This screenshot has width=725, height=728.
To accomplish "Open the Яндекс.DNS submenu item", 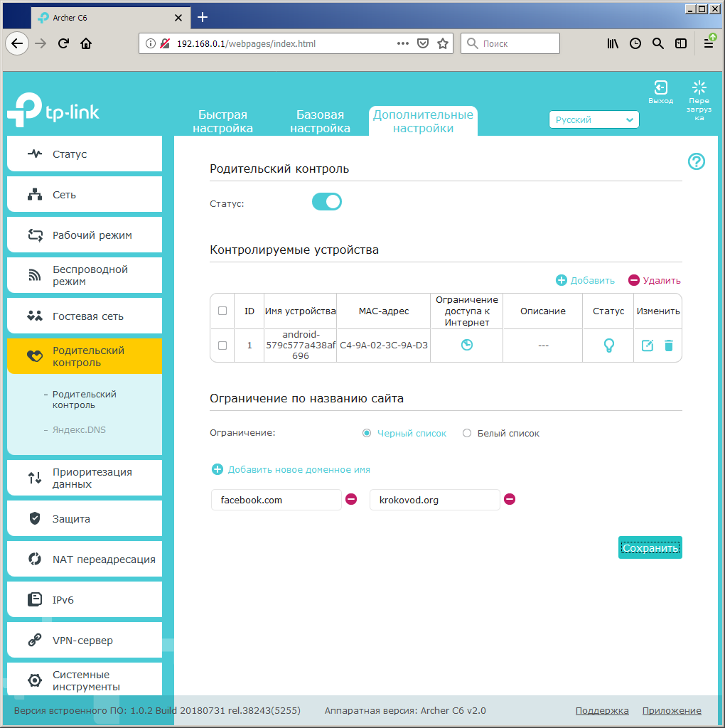I will click(79, 430).
